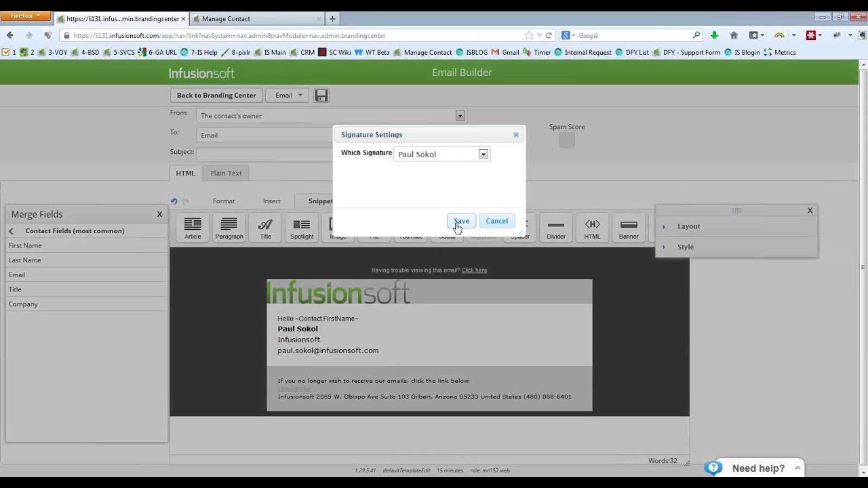Open Firefox downloads green arrow

tap(714, 35)
